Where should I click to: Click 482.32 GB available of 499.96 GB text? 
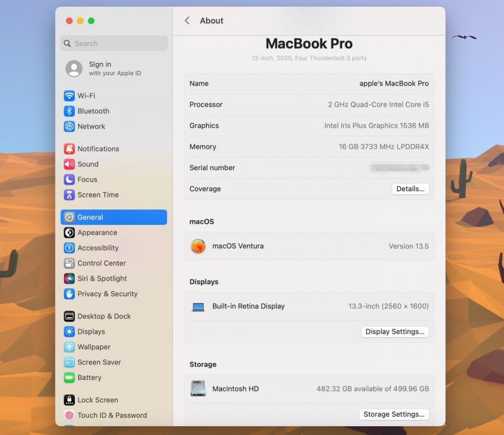(372, 389)
